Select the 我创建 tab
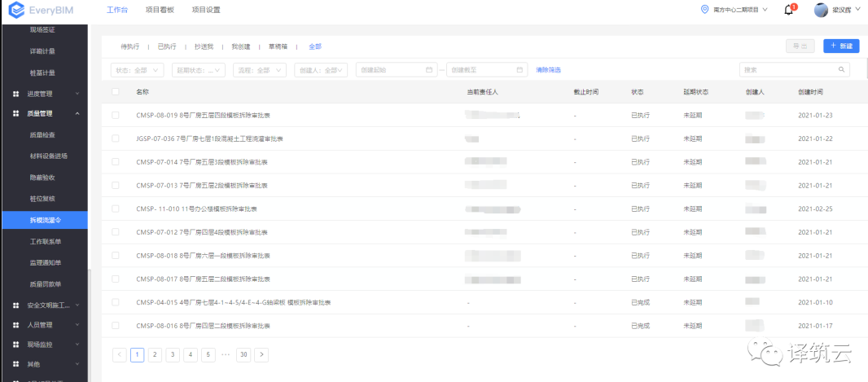The width and height of the screenshot is (868, 382). (241, 47)
